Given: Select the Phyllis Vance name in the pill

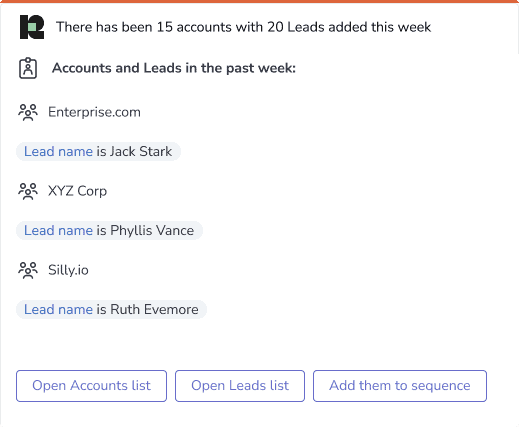Looking at the screenshot, I should 152,230.
